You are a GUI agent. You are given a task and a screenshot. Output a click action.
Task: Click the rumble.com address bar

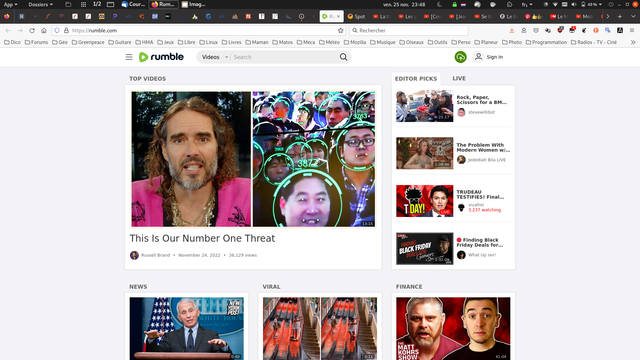(200, 30)
